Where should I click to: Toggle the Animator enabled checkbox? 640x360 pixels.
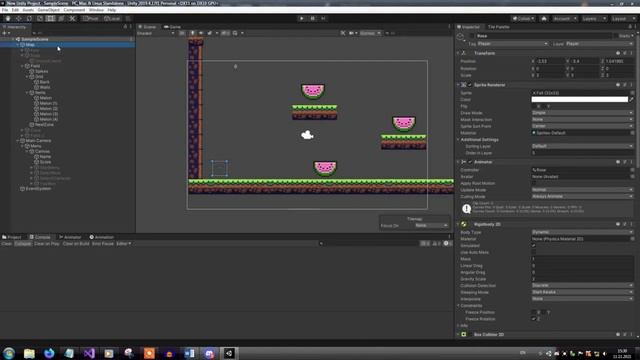(470, 162)
